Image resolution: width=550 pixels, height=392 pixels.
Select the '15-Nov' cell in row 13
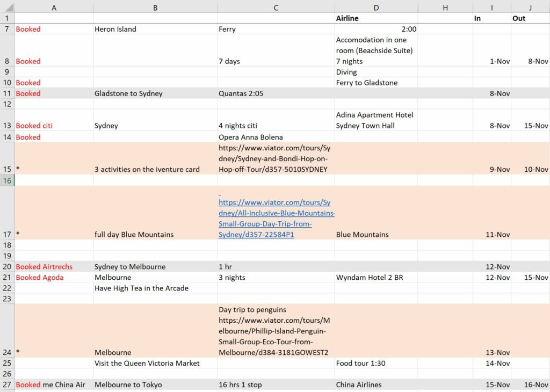pyautogui.click(x=530, y=120)
